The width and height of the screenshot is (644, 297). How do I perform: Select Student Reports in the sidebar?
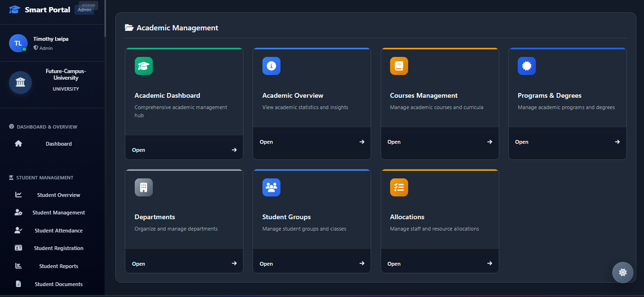(x=58, y=266)
